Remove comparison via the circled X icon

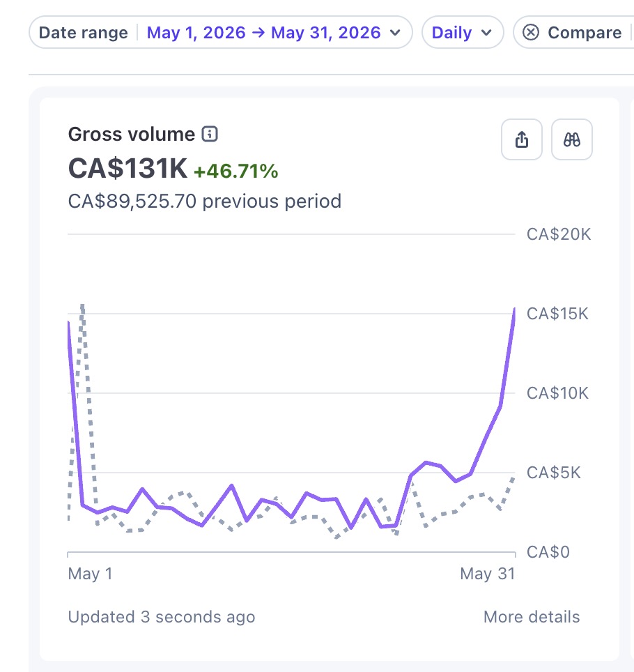tap(531, 32)
